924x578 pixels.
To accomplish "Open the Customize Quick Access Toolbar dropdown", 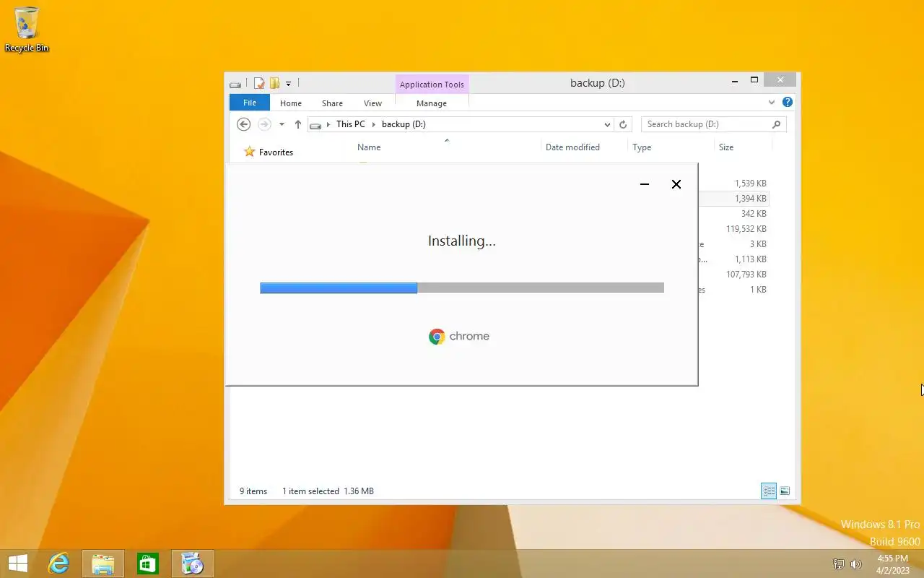I will pos(288,84).
